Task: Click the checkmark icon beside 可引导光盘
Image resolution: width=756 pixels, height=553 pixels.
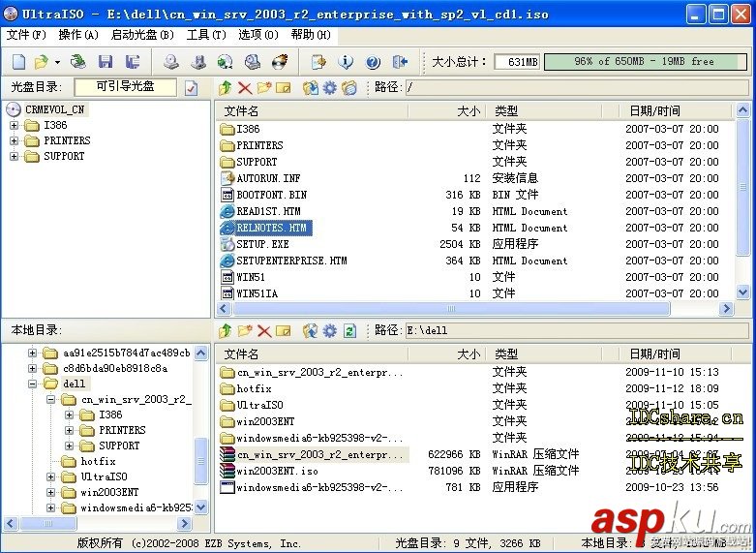Action: point(192,88)
